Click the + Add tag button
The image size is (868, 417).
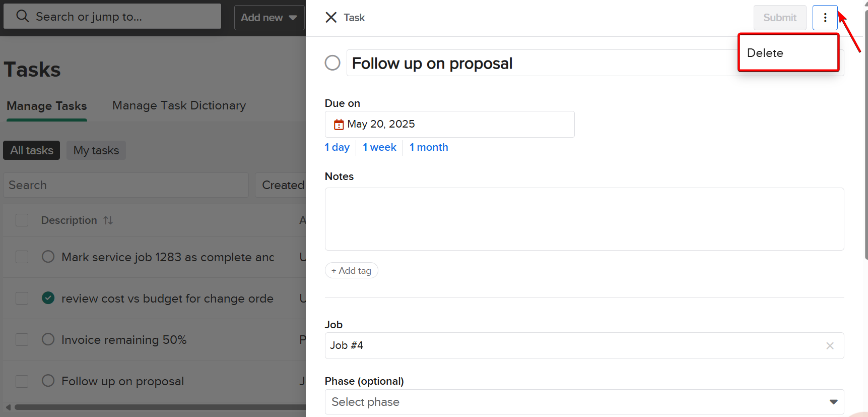[x=351, y=271]
